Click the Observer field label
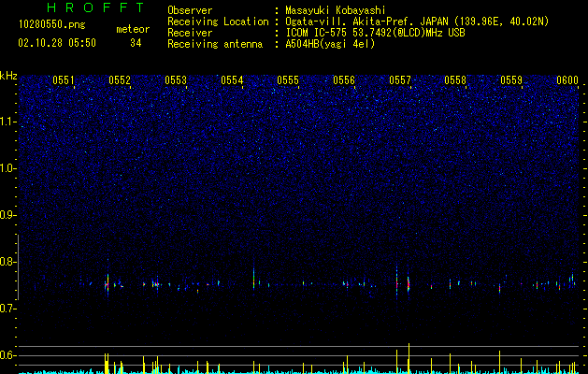 coord(190,10)
